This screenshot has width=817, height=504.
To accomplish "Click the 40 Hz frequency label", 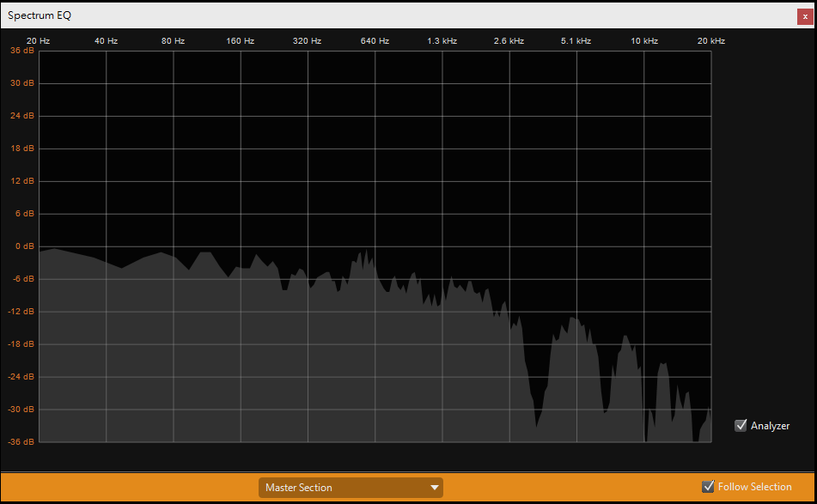I will (106, 40).
